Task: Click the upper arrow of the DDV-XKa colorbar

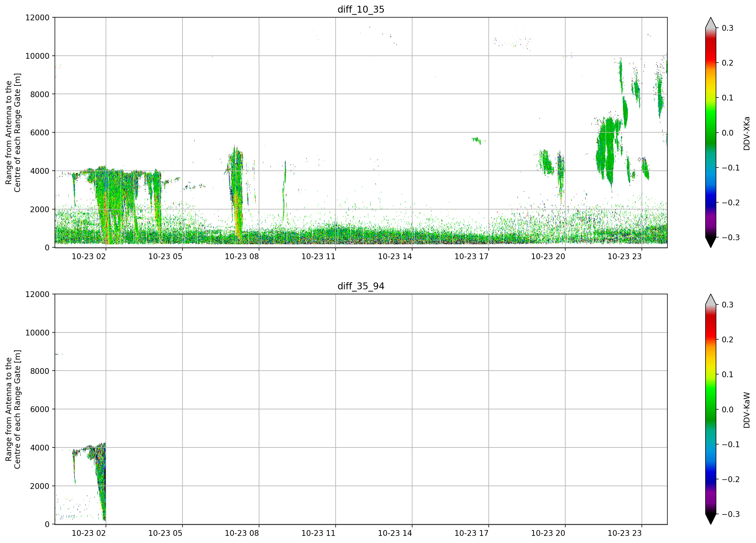Action: tap(711, 23)
